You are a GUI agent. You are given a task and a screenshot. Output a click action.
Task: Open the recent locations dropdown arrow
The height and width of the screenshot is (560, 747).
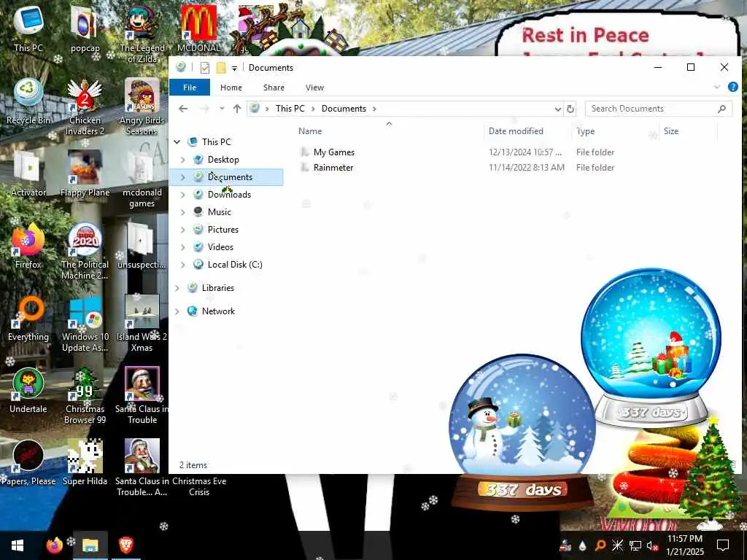222,109
